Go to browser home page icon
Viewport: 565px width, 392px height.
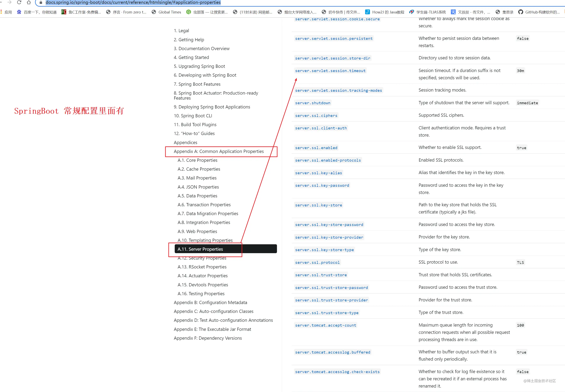tap(29, 2)
